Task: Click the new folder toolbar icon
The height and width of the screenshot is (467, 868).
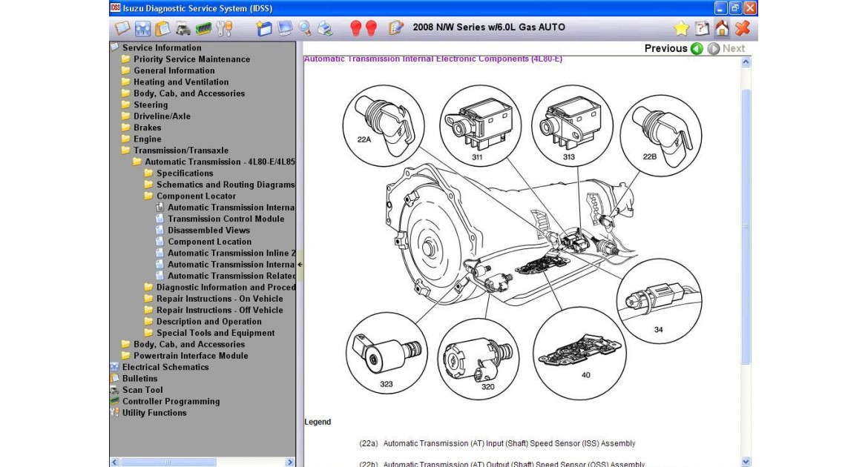Action: (264, 27)
